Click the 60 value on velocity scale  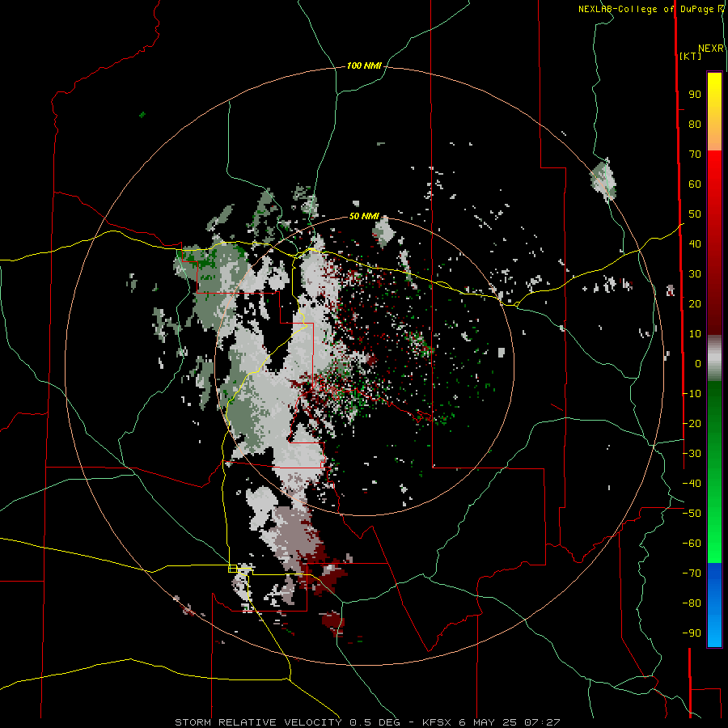[x=695, y=184]
